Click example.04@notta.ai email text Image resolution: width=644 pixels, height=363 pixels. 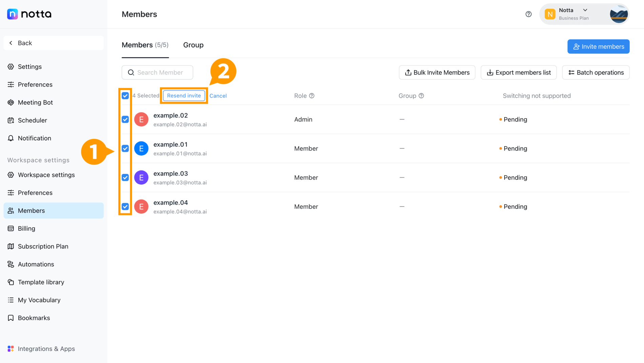[180, 211]
